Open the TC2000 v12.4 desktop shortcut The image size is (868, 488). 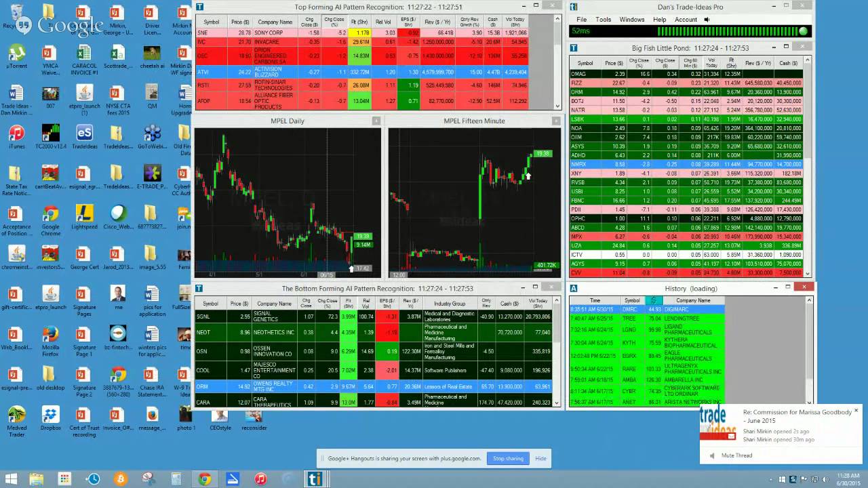coord(50,137)
